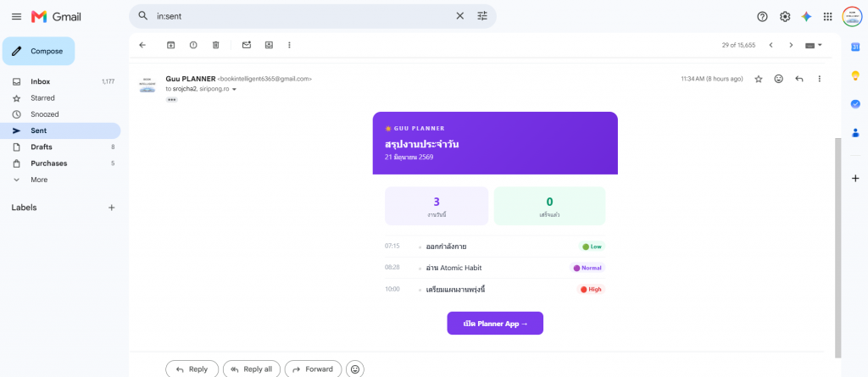Open the Google apps grid
868x377 pixels.
(827, 17)
